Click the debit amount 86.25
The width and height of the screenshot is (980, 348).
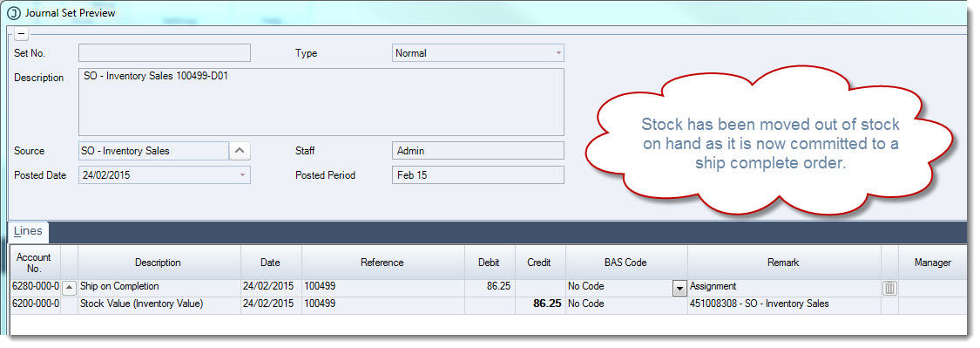(490, 287)
